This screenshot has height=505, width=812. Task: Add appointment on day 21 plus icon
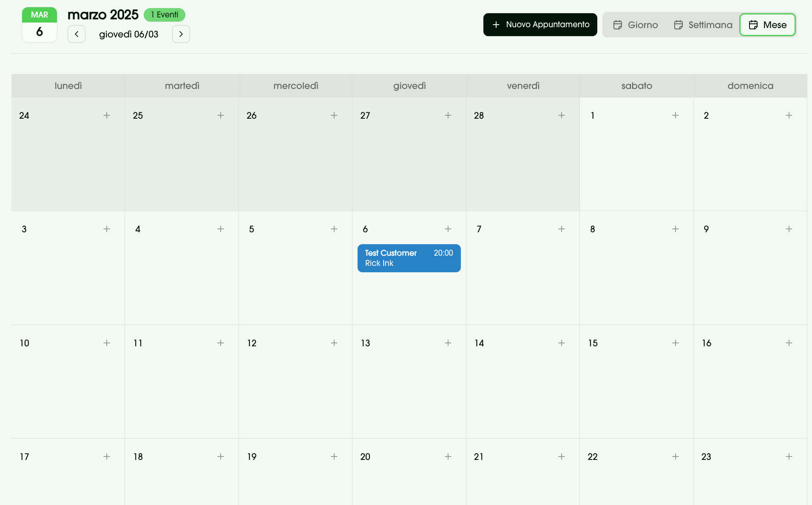click(562, 456)
